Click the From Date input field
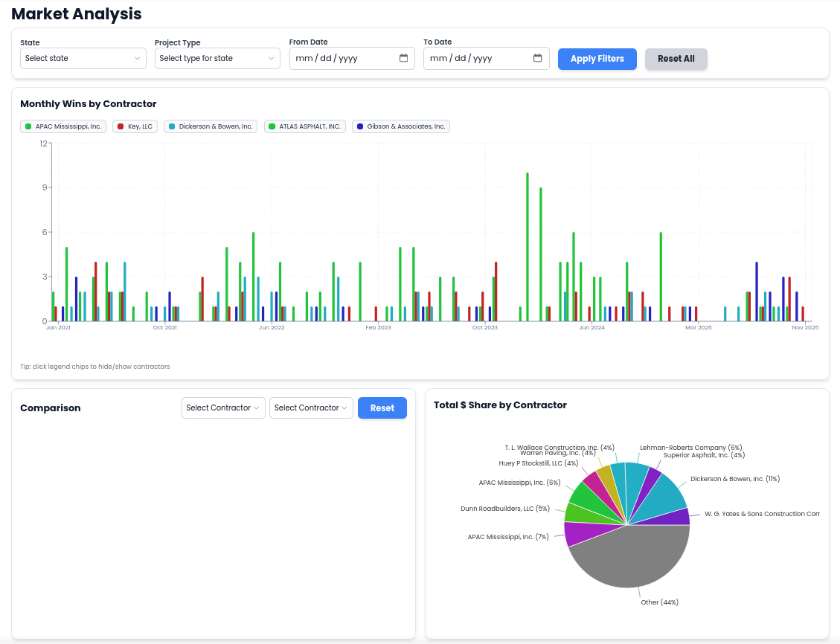 click(x=352, y=58)
